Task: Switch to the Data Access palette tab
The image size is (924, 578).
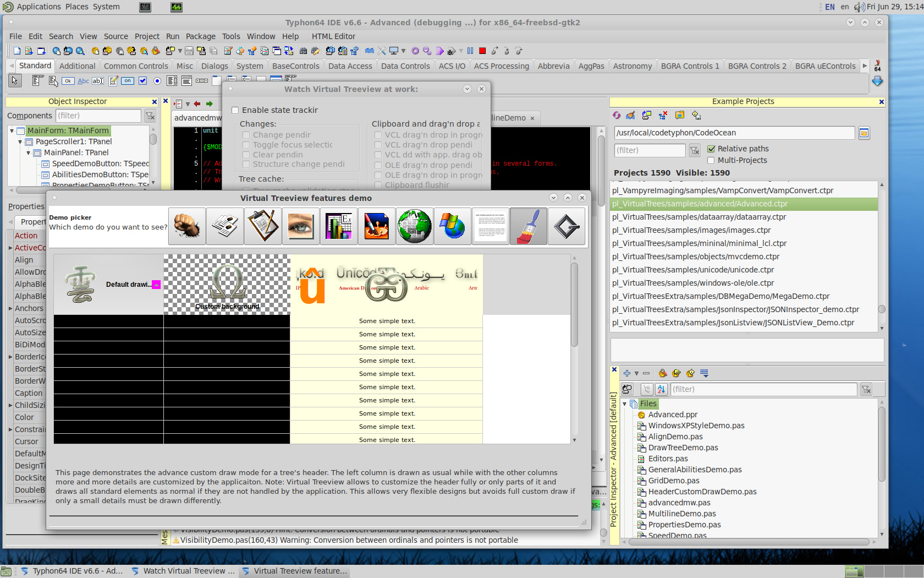Action: point(350,66)
